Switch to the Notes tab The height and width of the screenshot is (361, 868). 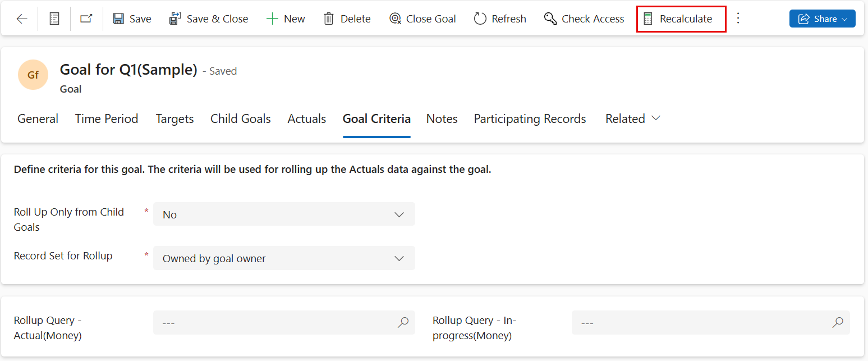click(442, 119)
